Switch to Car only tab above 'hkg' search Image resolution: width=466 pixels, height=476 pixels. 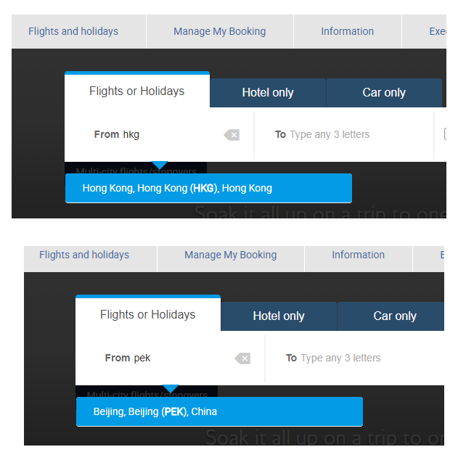pos(384,93)
